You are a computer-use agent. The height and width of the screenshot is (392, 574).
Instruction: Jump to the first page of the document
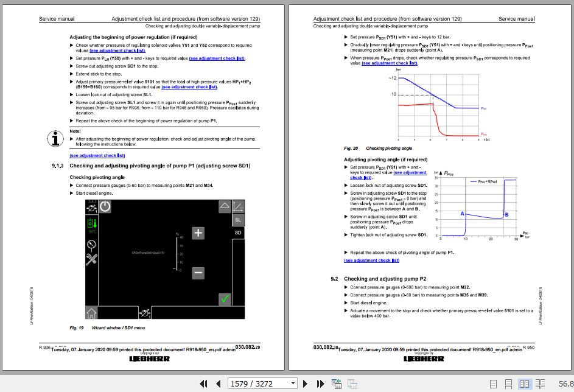click(x=203, y=383)
